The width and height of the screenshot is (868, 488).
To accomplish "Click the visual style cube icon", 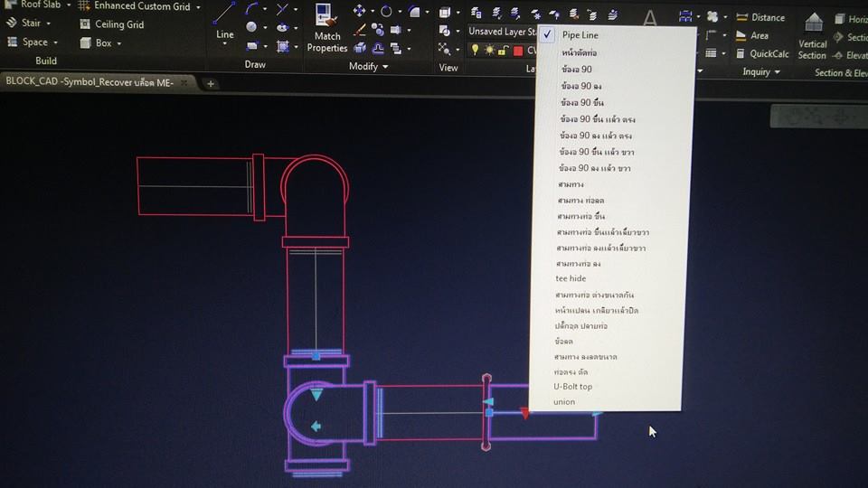I will coord(445,12).
